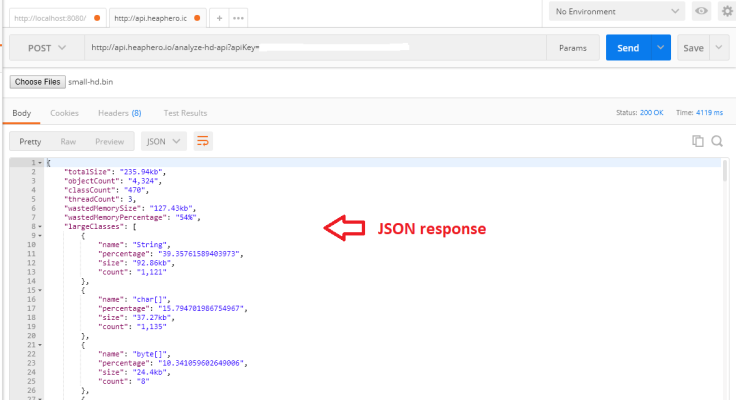Viewport: 736px width, 400px height.
Task: Click the "235.94kb" totalSize value
Action: (141, 172)
